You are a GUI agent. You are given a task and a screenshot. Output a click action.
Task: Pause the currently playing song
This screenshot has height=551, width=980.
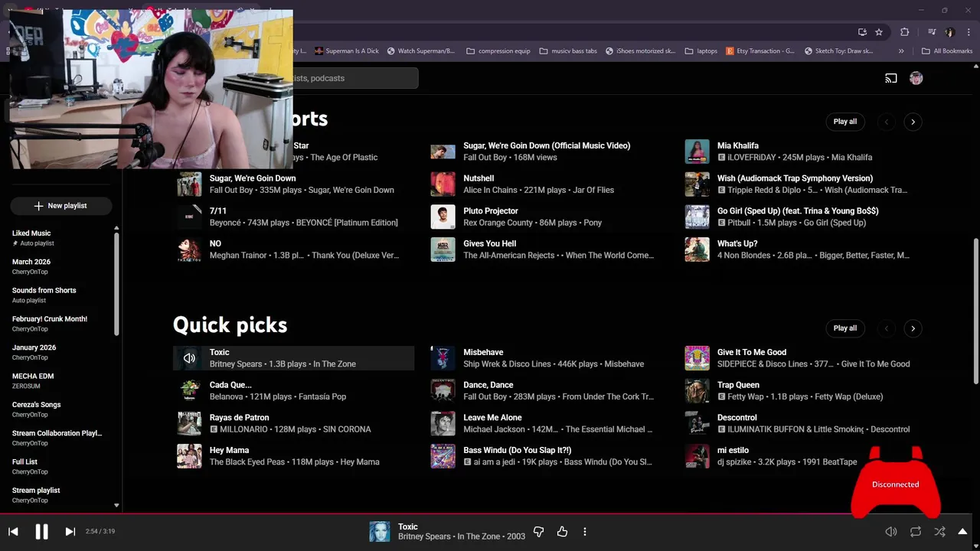[41, 531]
